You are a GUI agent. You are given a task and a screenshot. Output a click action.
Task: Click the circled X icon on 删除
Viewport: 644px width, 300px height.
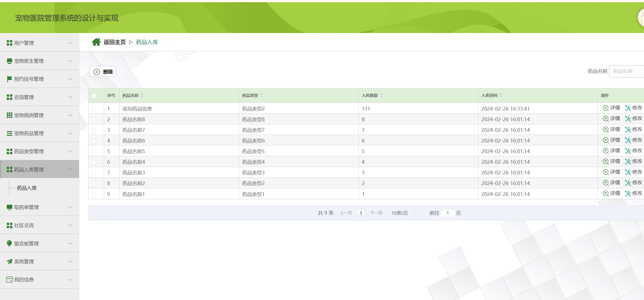96,72
